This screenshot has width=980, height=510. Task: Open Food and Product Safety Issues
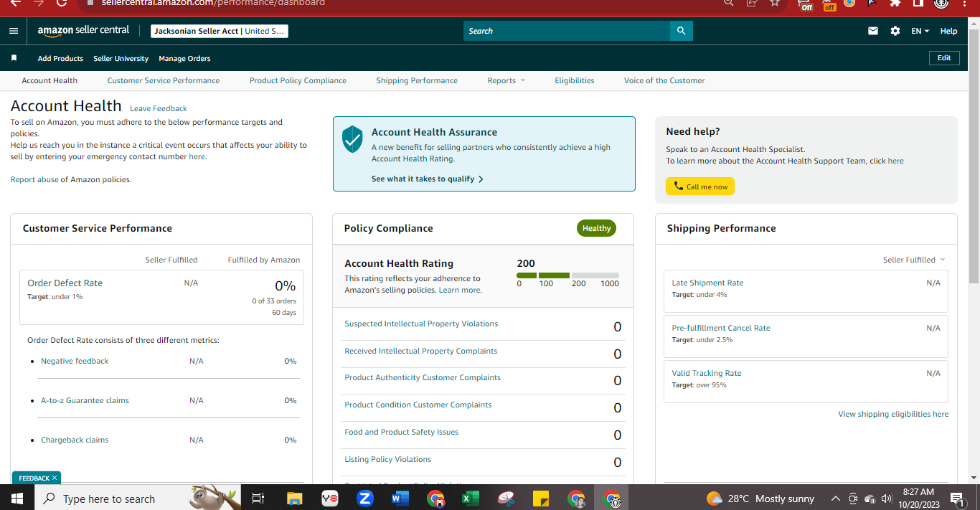point(401,432)
